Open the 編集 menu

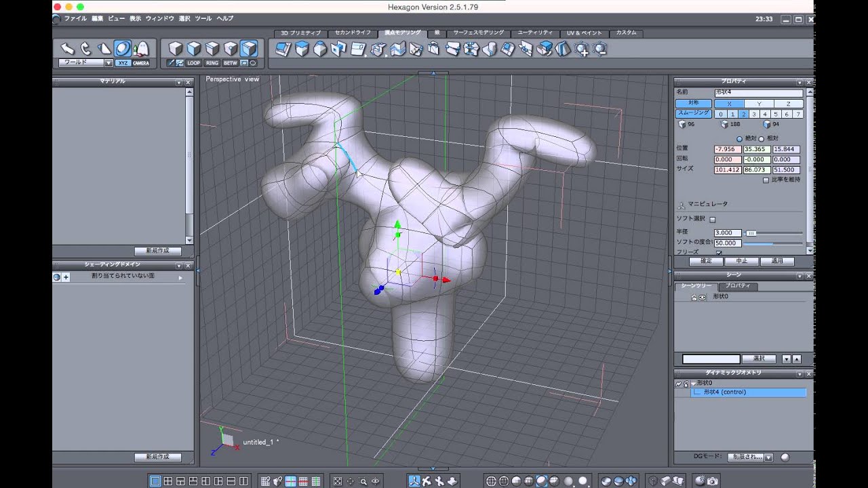(x=97, y=18)
